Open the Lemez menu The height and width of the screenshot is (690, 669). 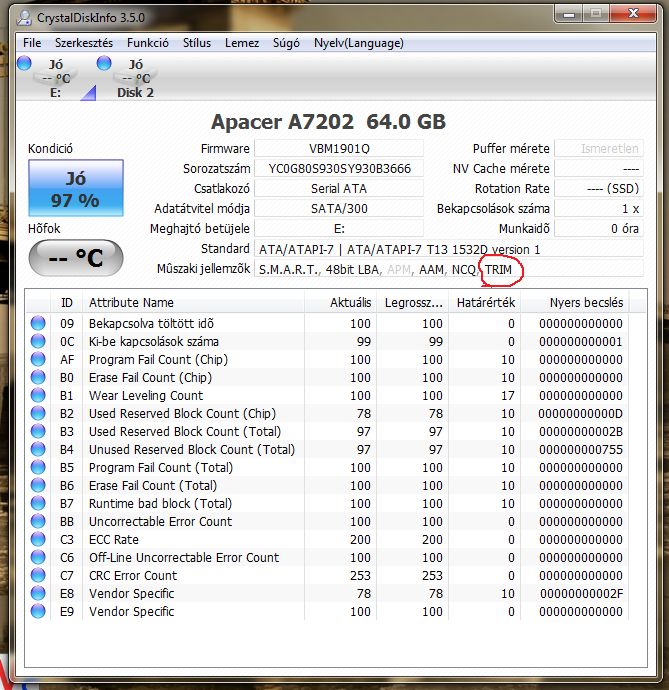coord(242,43)
